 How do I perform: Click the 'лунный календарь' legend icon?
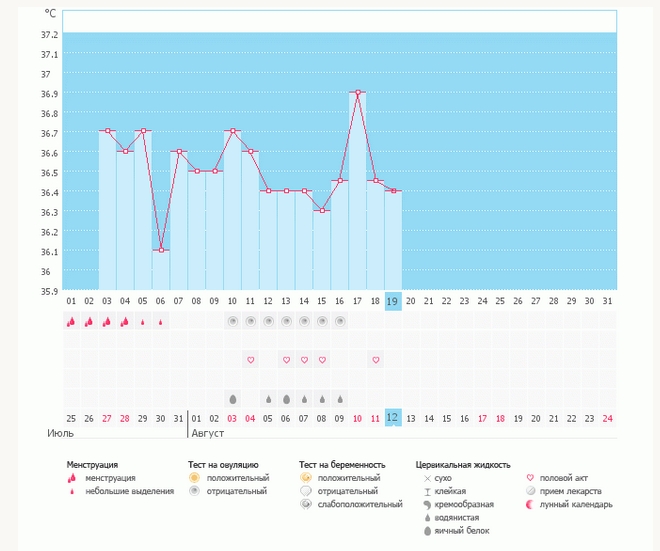tap(532, 505)
